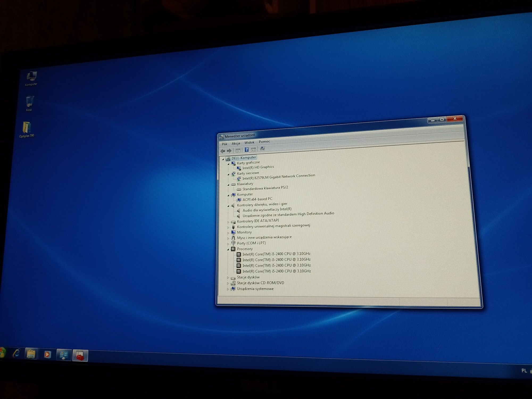This screenshot has width=532, height=399.
Task: Click the Monitory monitor icon
Action: (233, 232)
